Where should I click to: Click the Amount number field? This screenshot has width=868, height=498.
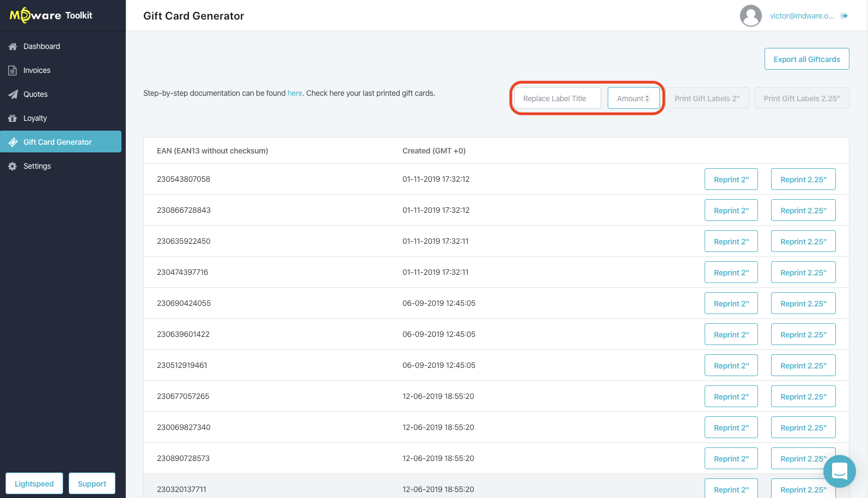(x=634, y=98)
